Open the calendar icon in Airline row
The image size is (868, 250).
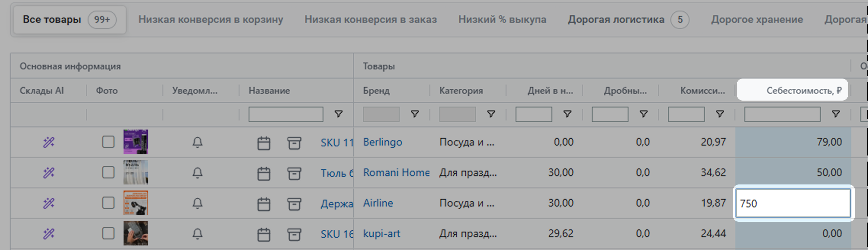264,204
